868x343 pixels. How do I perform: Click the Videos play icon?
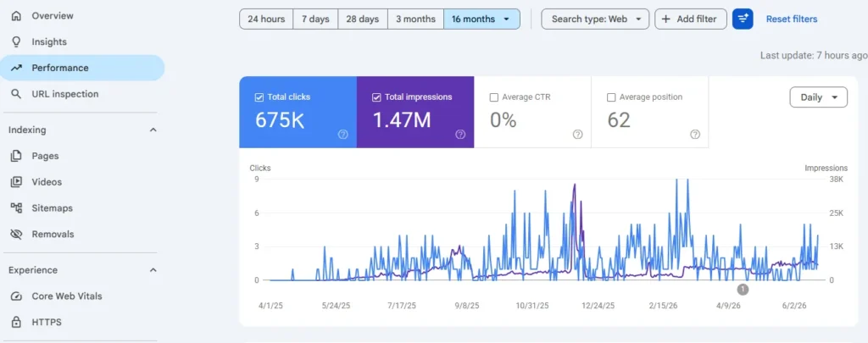[16, 182]
